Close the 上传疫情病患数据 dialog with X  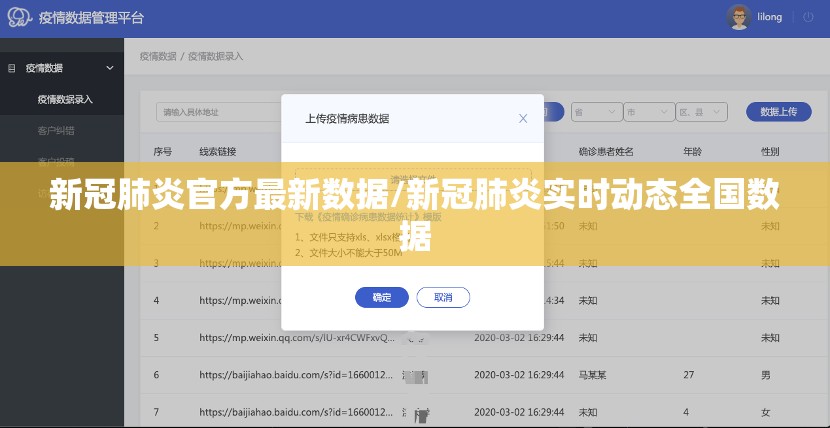[522, 119]
